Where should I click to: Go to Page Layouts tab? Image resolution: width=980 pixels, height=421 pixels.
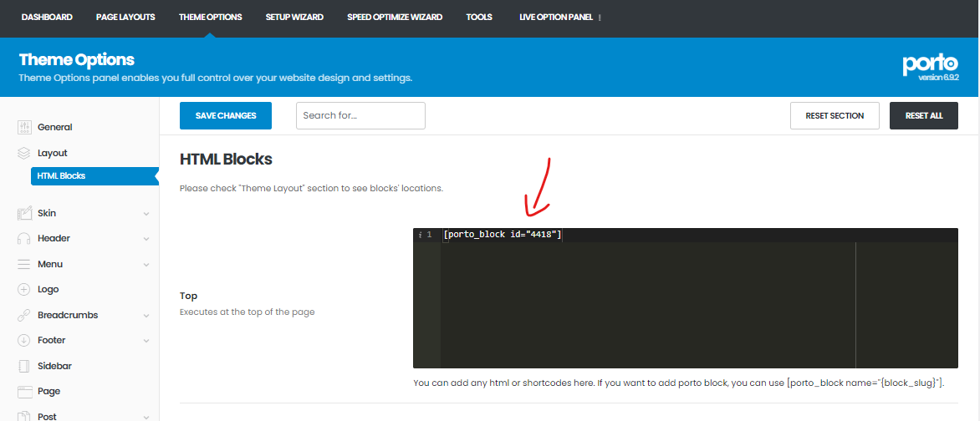point(125,17)
